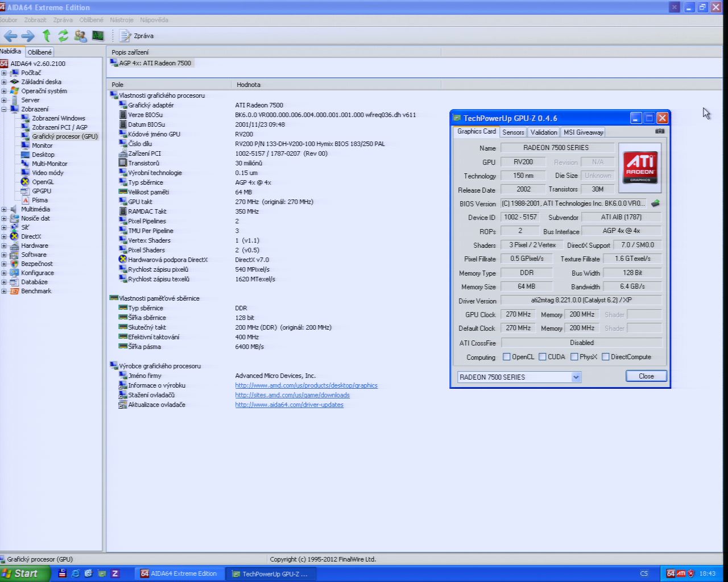Open the Nástroje menu
Viewport: 728px width, 582px height.
(x=122, y=20)
